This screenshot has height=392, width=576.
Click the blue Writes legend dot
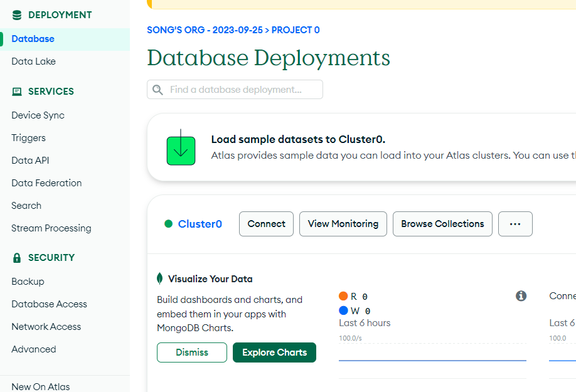[x=343, y=310]
